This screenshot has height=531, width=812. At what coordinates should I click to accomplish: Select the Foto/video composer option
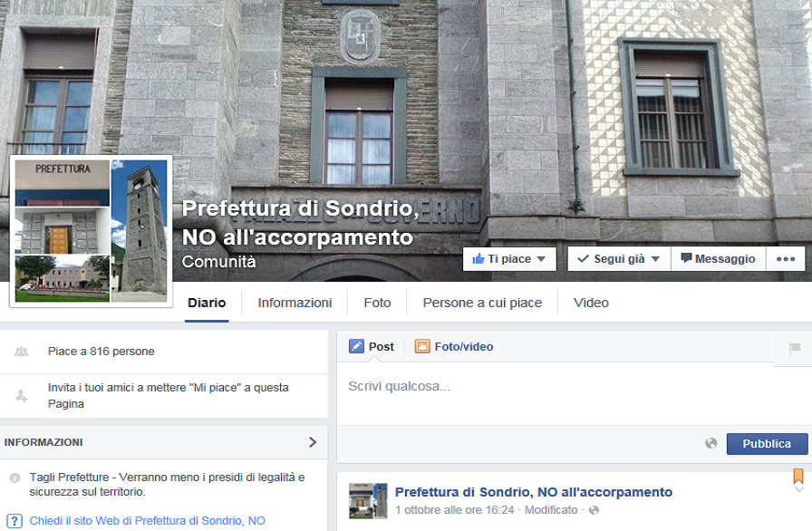[454, 346]
